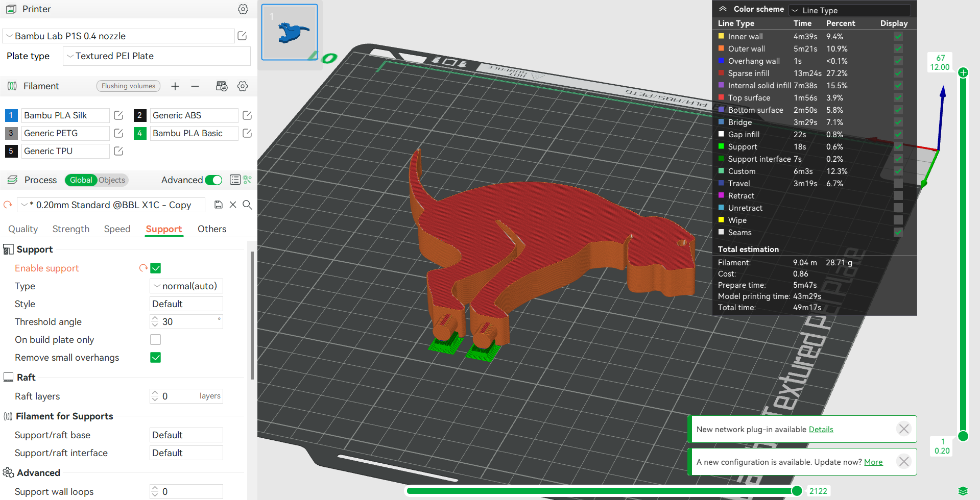Screen dimensions: 980x500
Task: Open Details link for network plug-in
Action: tap(821, 430)
